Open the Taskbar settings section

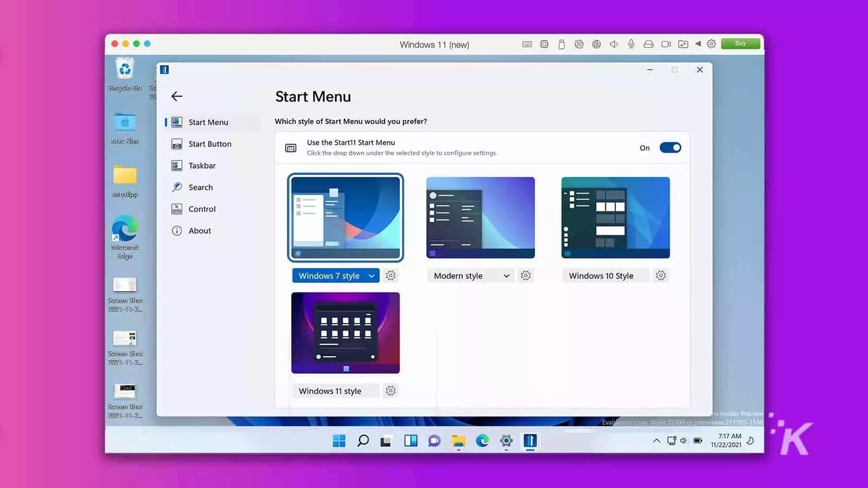[x=203, y=165]
